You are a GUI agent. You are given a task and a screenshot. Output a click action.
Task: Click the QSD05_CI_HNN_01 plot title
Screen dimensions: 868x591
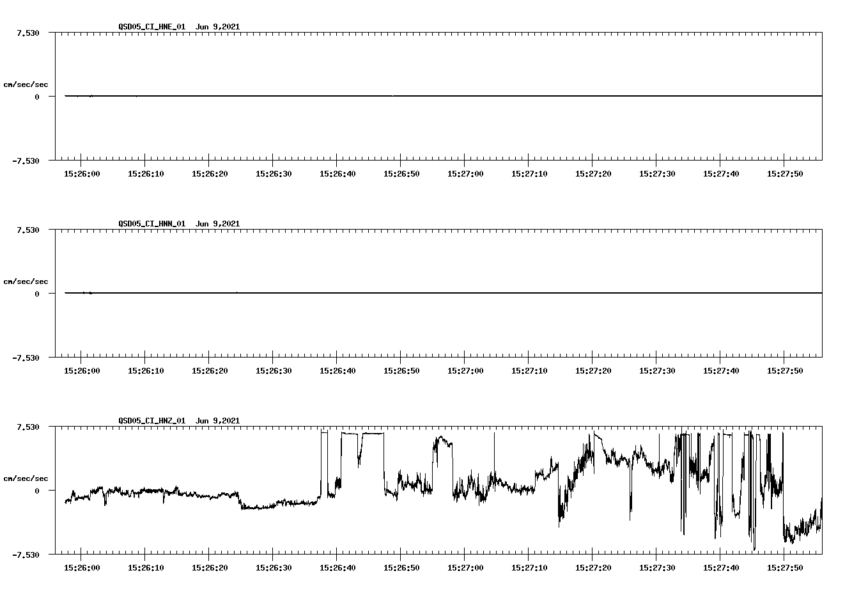[179, 224]
